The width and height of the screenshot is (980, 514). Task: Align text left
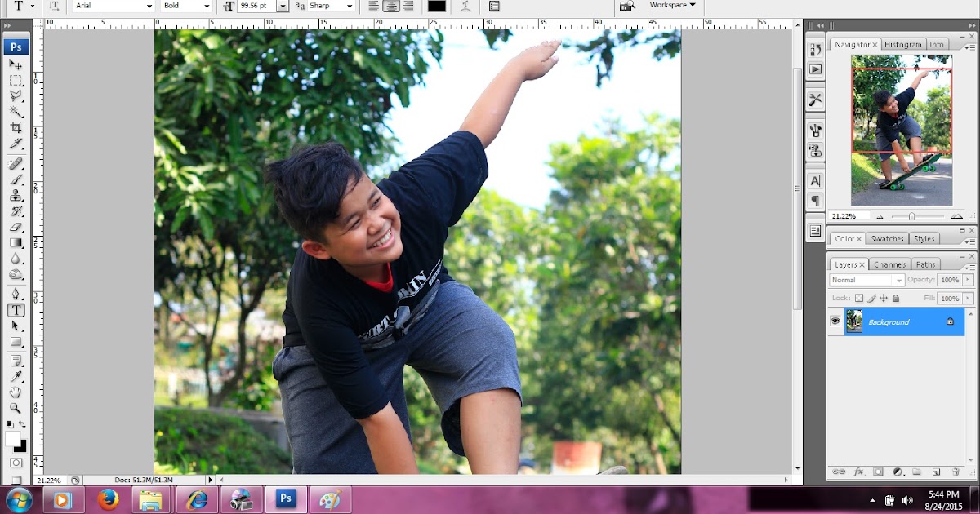click(374, 6)
